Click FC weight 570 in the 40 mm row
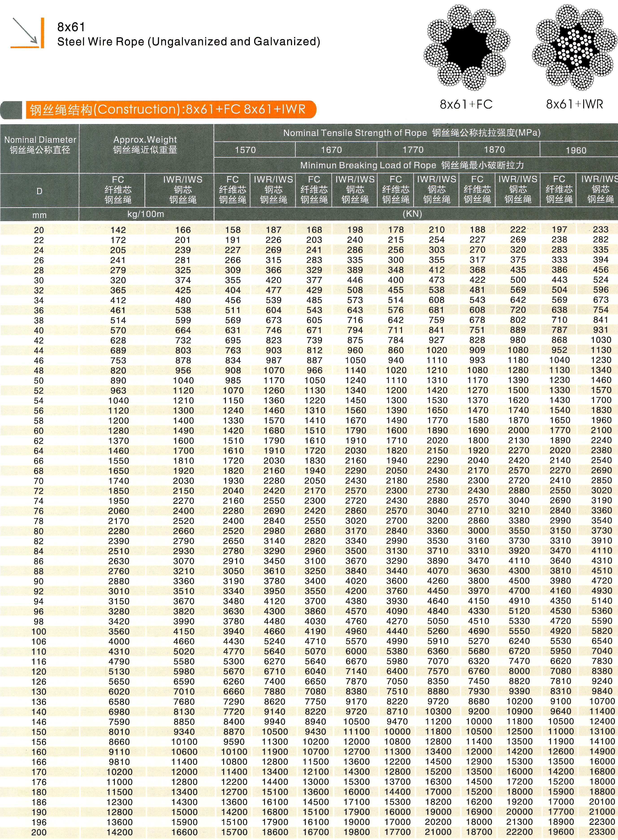The width and height of the screenshot is (618, 840). pyautogui.click(x=118, y=330)
